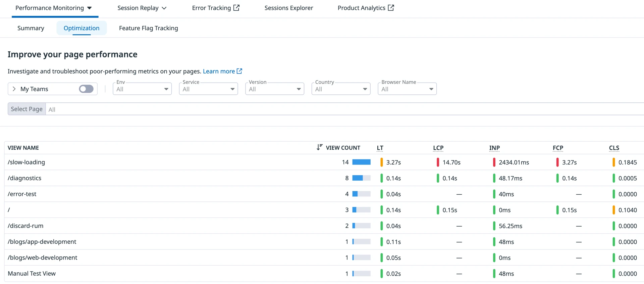The height and width of the screenshot is (284, 644).
Task: Click the Error Tracking external link icon
Action: point(236,8)
